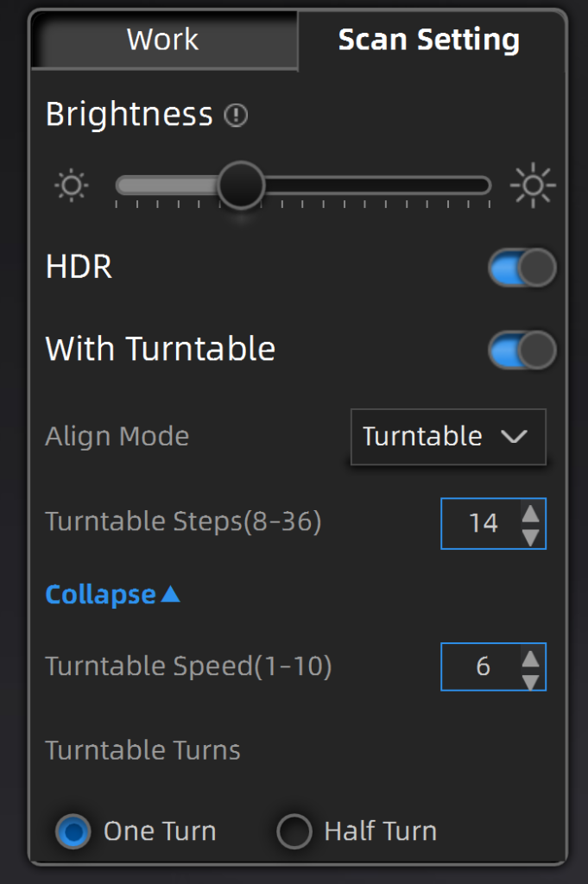Collapse the advanced turntable settings
588x884 pixels.
[x=113, y=594]
